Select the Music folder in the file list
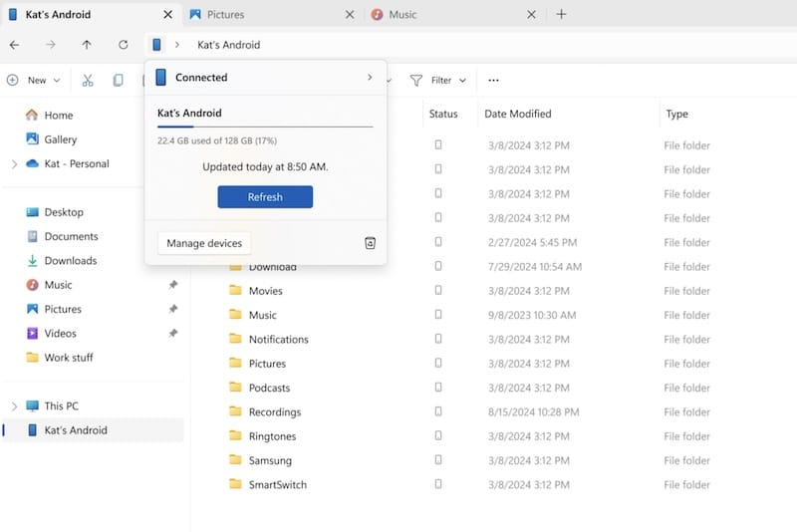Screen dimensions: 797x532 click(x=262, y=315)
